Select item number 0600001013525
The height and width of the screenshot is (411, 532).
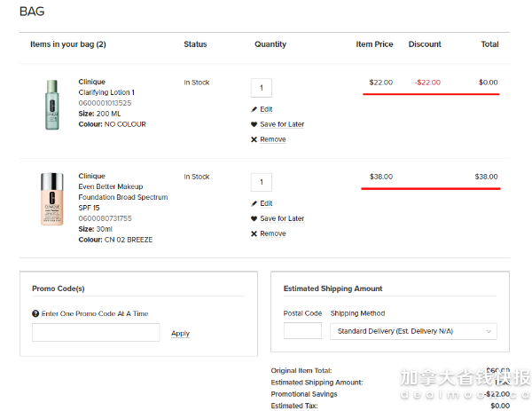coord(105,103)
